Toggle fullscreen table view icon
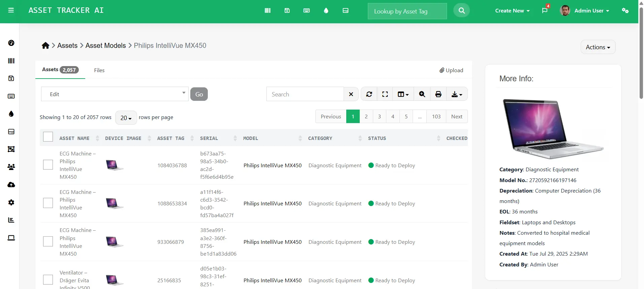The width and height of the screenshot is (644, 289). 385,94
